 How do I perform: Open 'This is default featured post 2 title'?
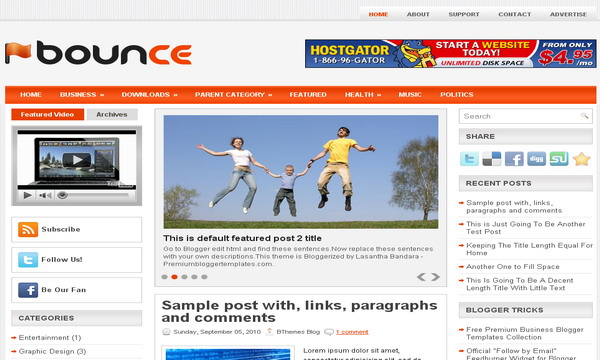point(242,238)
